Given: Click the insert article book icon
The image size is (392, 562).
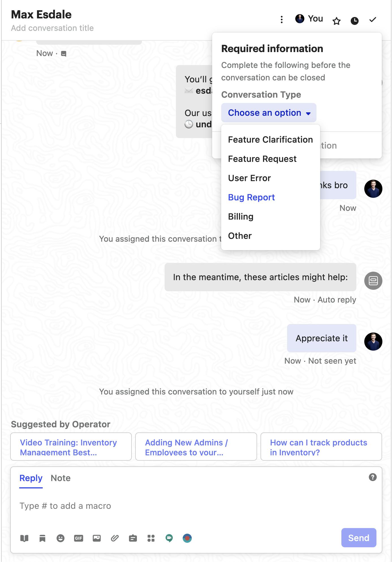Looking at the screenshot, I should point(24,538).
